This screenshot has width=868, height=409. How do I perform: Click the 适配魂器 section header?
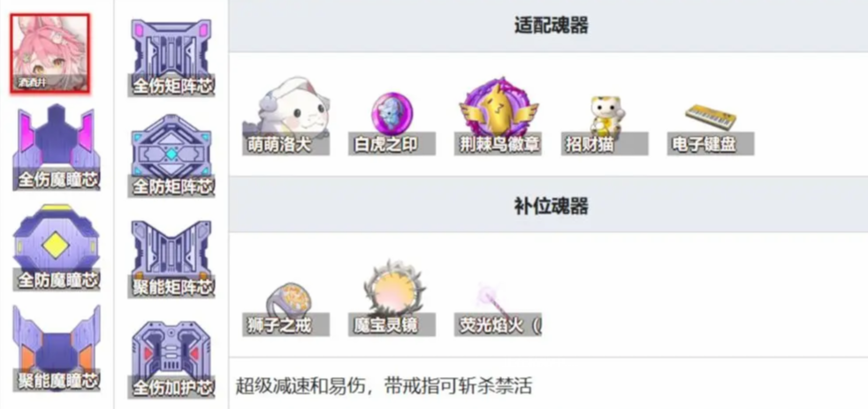coord(551,26)
